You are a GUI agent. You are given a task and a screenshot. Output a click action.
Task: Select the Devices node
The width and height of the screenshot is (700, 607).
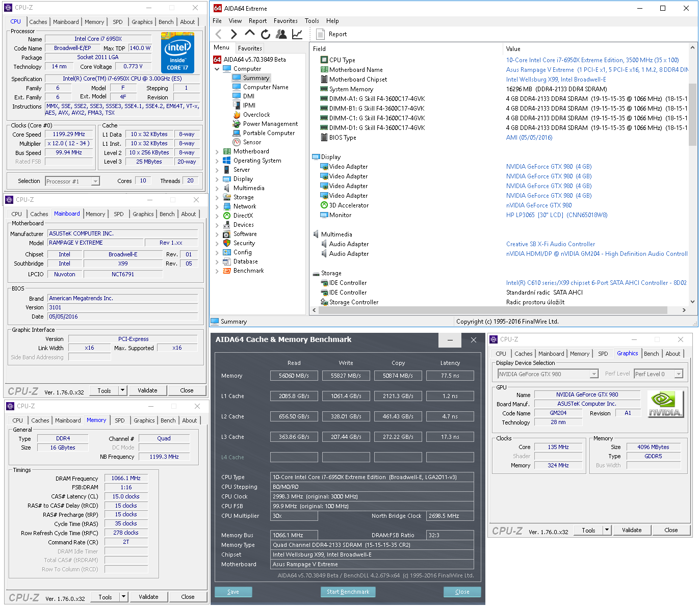point(243,225)
